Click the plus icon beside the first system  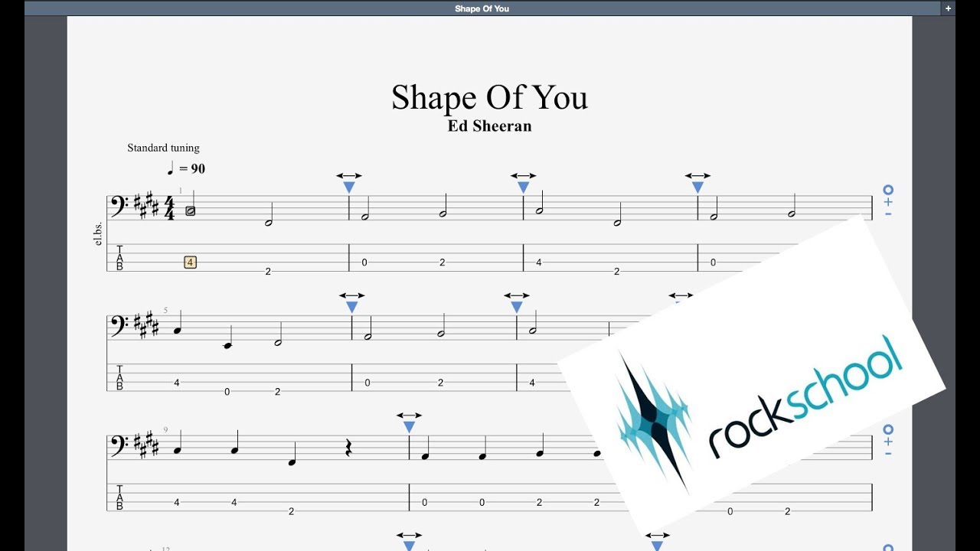(888, 202)
